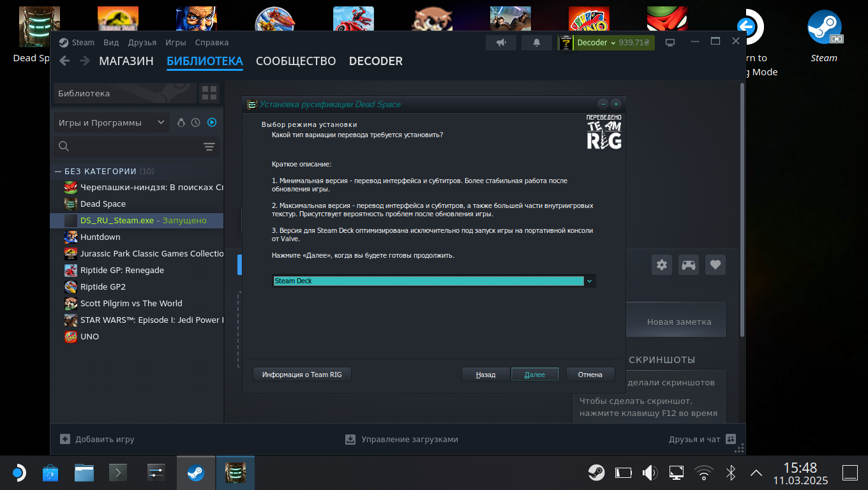Open the battery status tray icon
The width and height of the screenshot is (868, 490).
coord(623,473)
